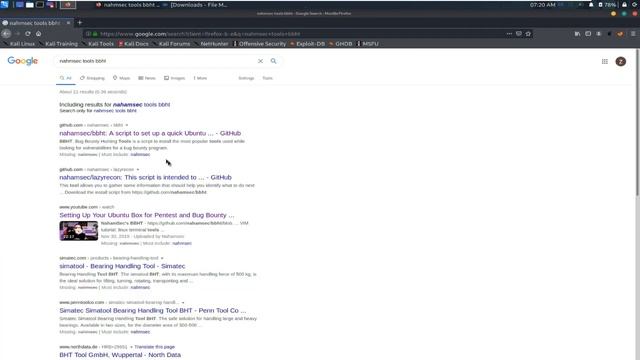Click the page vertical scrollbar

tap(637, 122)
